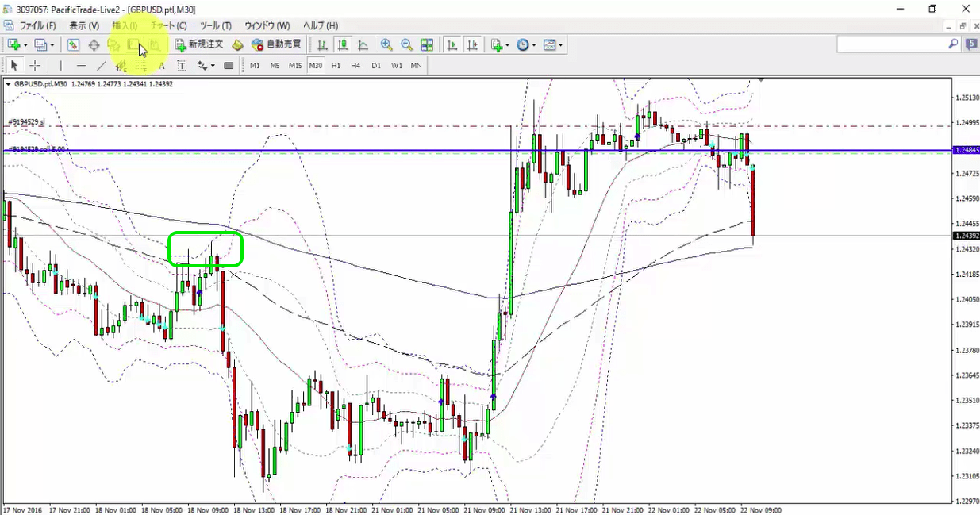
Task: Select the trendline drawing tool
Action: (x=102, y=65)
